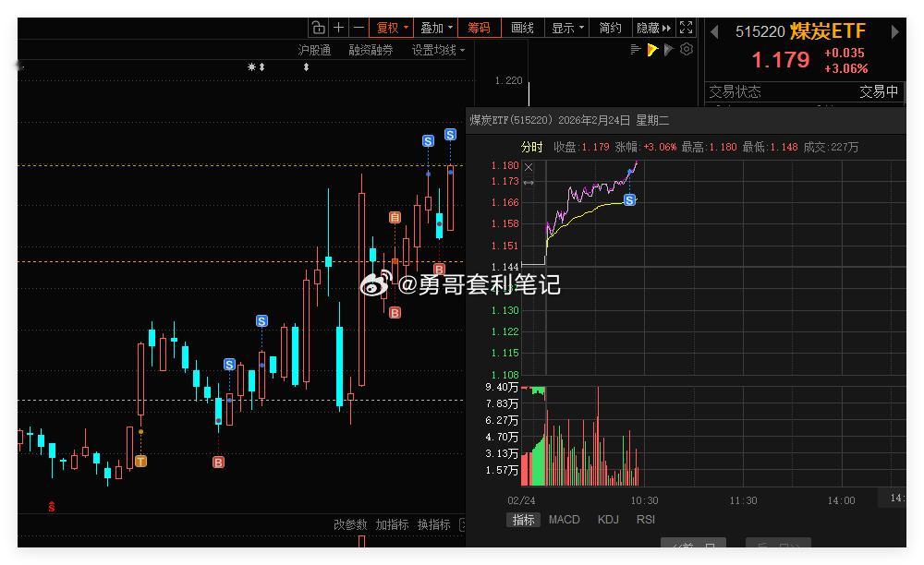Select the KDJ indicator tab

[x=607, y=519]
